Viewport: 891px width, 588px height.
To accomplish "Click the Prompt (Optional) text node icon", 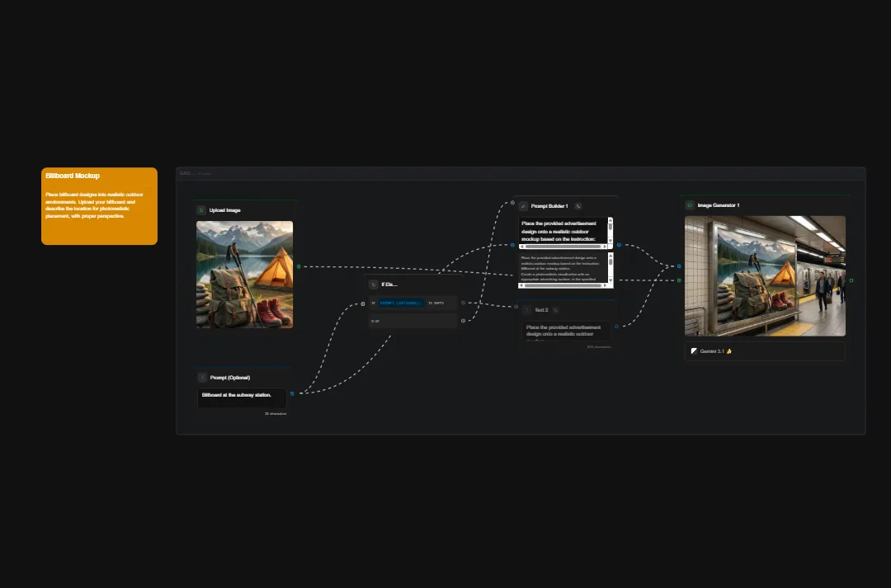I will point(202,378).
